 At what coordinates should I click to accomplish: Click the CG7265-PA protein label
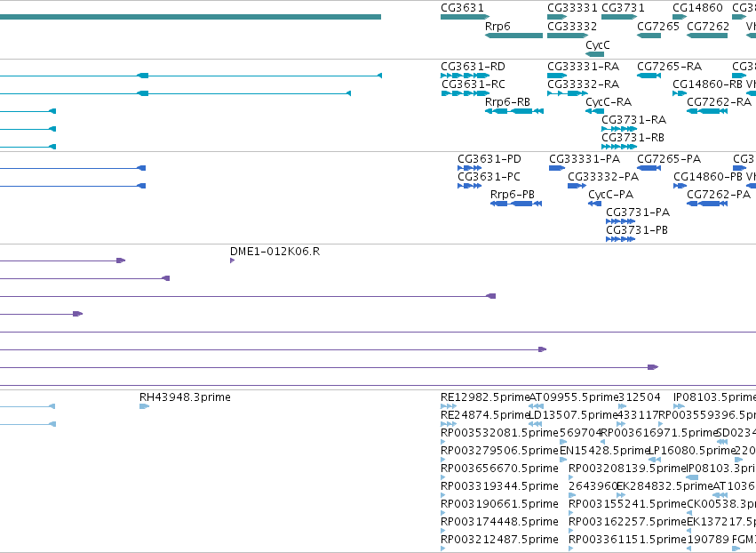click(669, 159)
